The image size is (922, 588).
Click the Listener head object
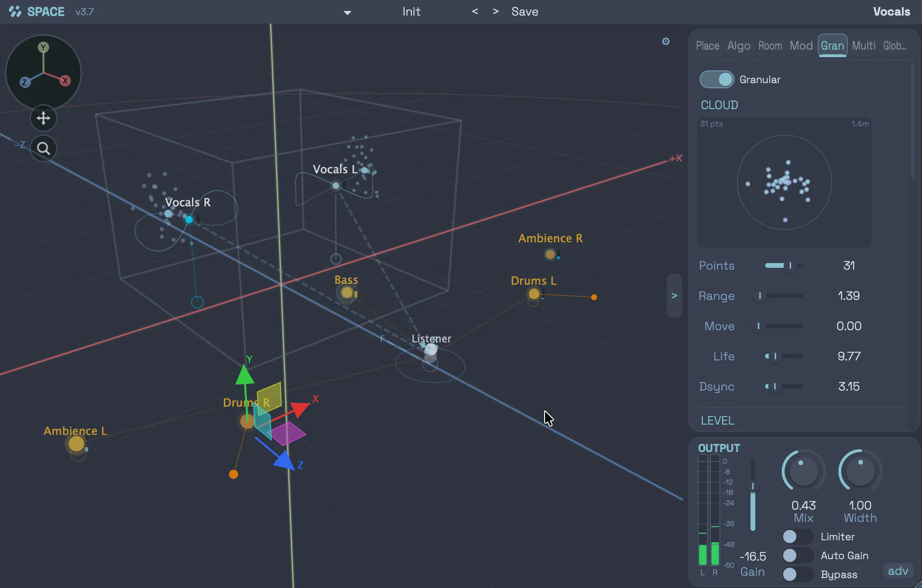click(430, 349)
